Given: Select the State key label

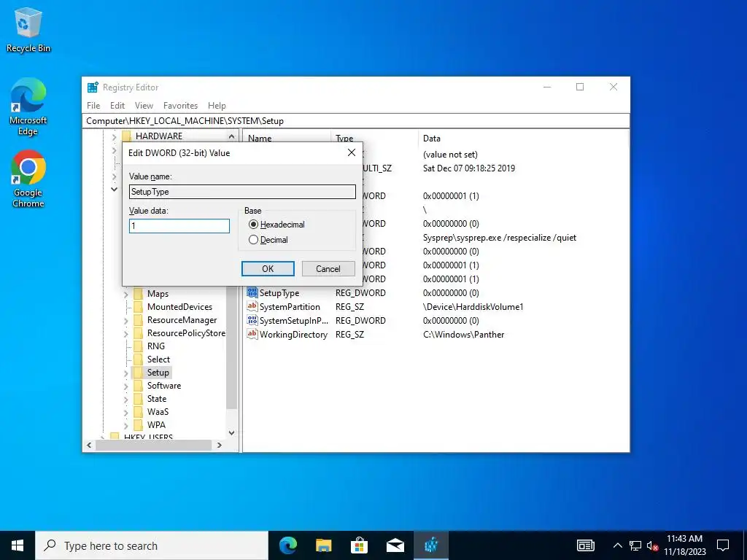Looking at the screenshot, I should coord(157,399).
